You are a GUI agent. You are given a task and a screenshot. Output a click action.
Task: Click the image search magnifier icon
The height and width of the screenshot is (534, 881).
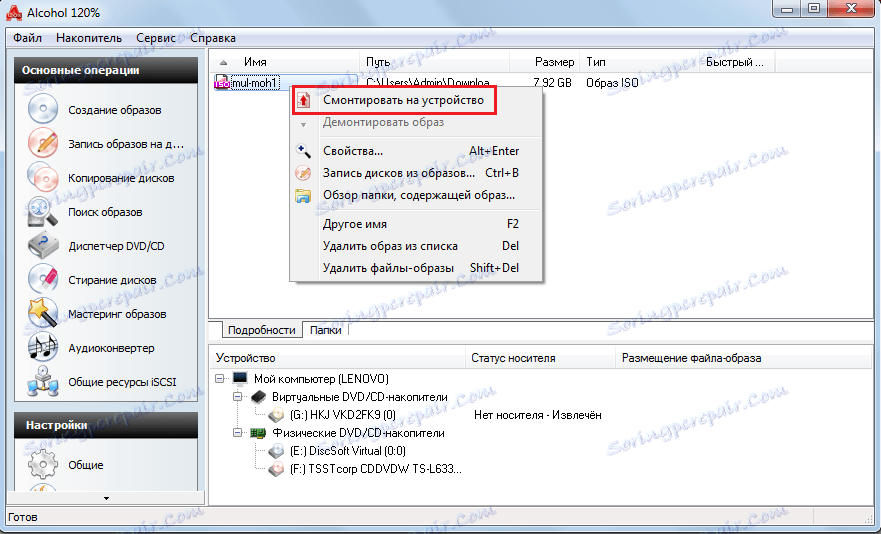43,211
